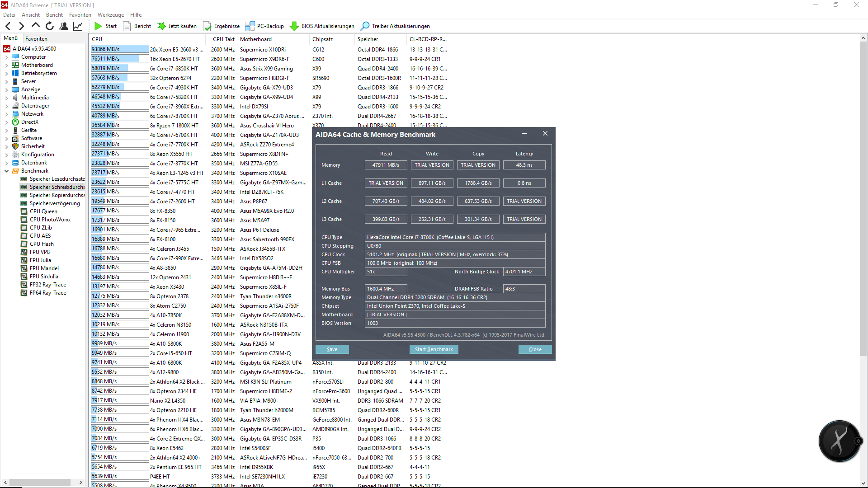Image resolution: width=868 pixels, height=488 pixels.
Task: Click Start Benchmark button
Action: click(x=434, y=349)
